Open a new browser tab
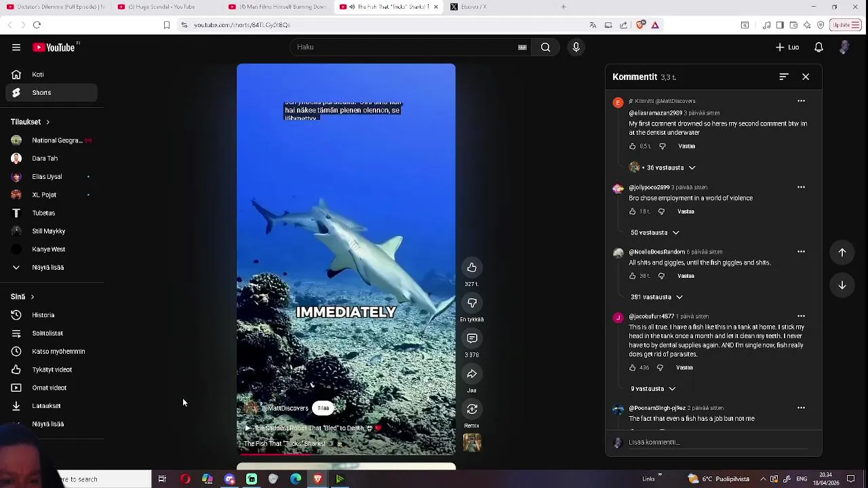Image resolution: width=868 pixels, height=488 pixels. 563,7
